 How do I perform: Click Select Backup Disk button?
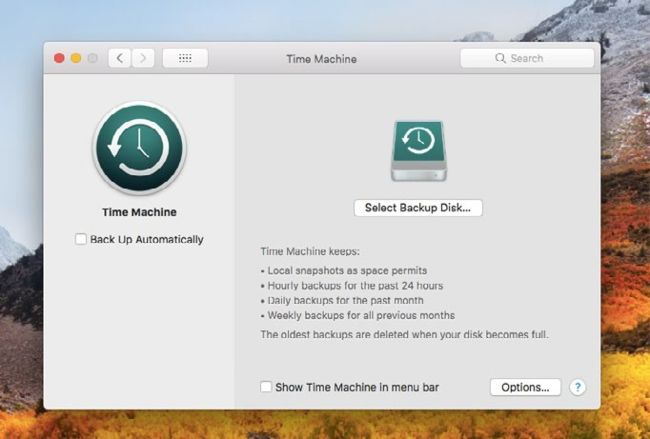(x=418, y=208)
